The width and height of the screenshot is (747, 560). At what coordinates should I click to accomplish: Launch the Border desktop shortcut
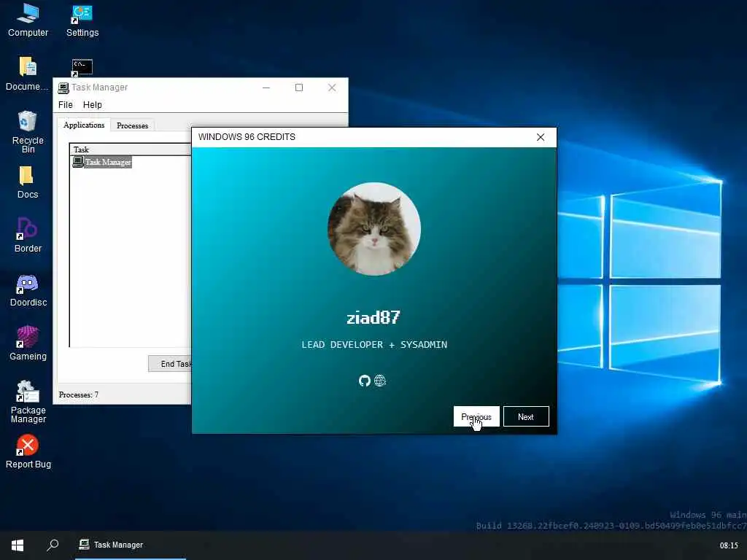[28, 236]
